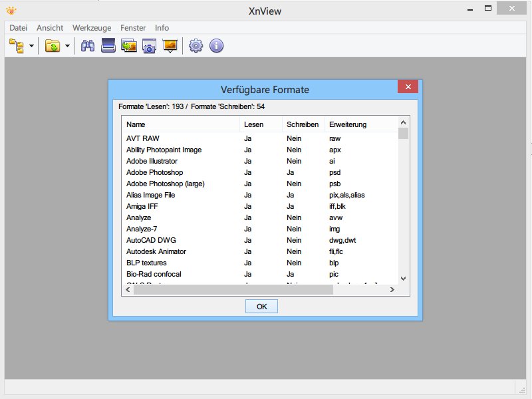Minimize the XnView window
Screen dimensions: 532x399
tap(470, 9)
